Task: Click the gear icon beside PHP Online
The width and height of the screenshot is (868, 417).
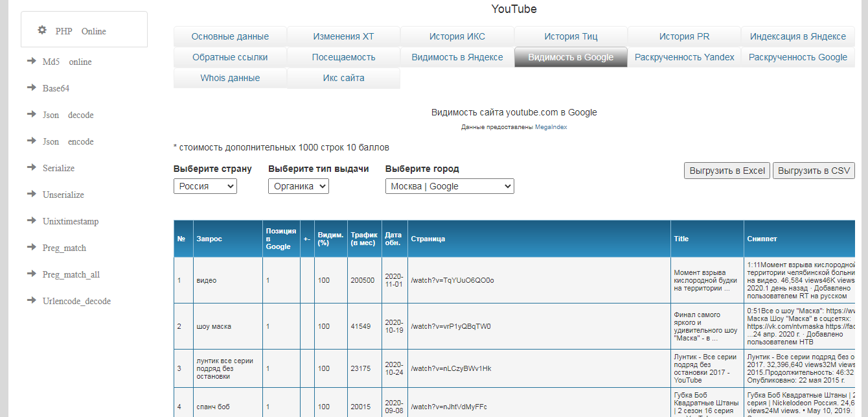Action: pos(42,30)
